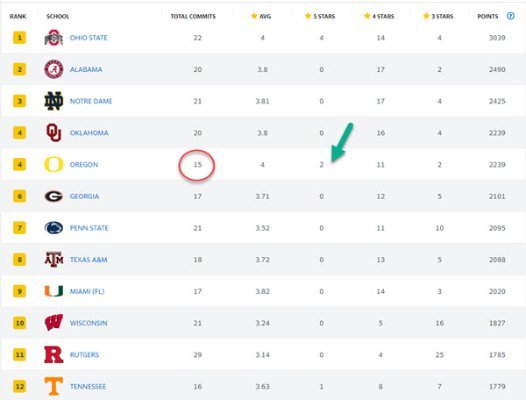Screen dimensions: 526x400
Task: Select Rutgers' 3 stars value 25
Action: click(x=439, y=355)
